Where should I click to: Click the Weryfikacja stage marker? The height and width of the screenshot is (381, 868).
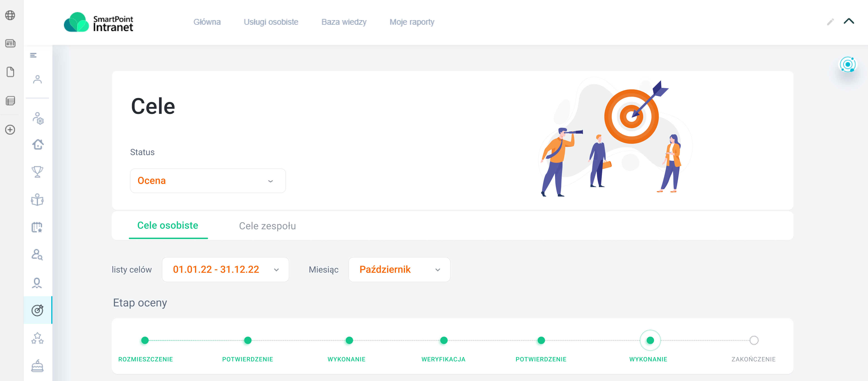click(x=444, y=340)
